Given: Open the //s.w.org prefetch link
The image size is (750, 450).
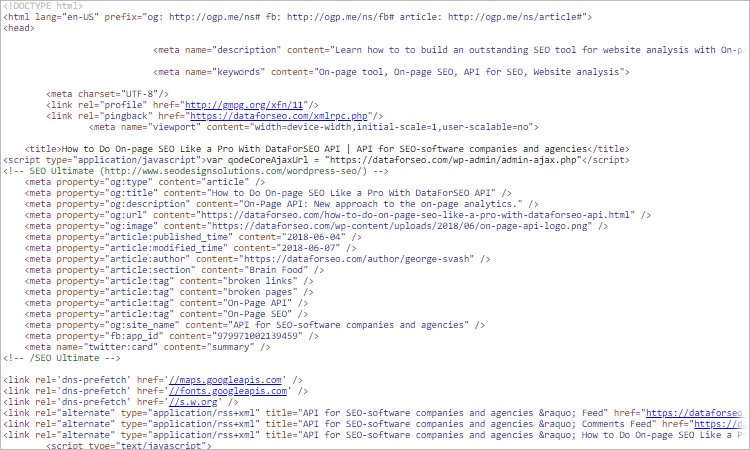Looking at the screenshot, I should coord(193,402).
